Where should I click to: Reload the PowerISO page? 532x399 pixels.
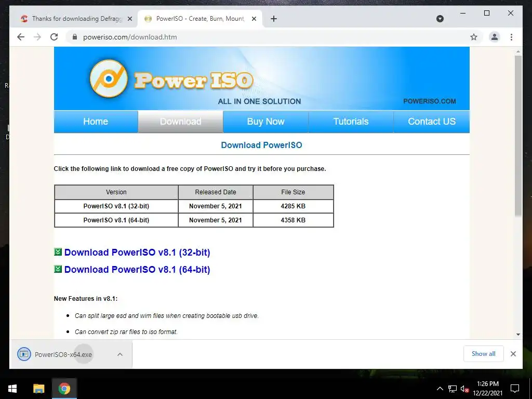tap(54, 37)
